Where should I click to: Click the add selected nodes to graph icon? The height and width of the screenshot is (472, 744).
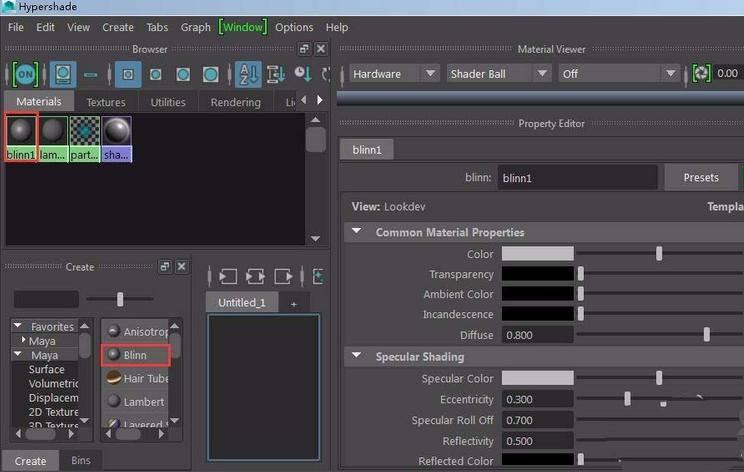click(x=318, y=276)
